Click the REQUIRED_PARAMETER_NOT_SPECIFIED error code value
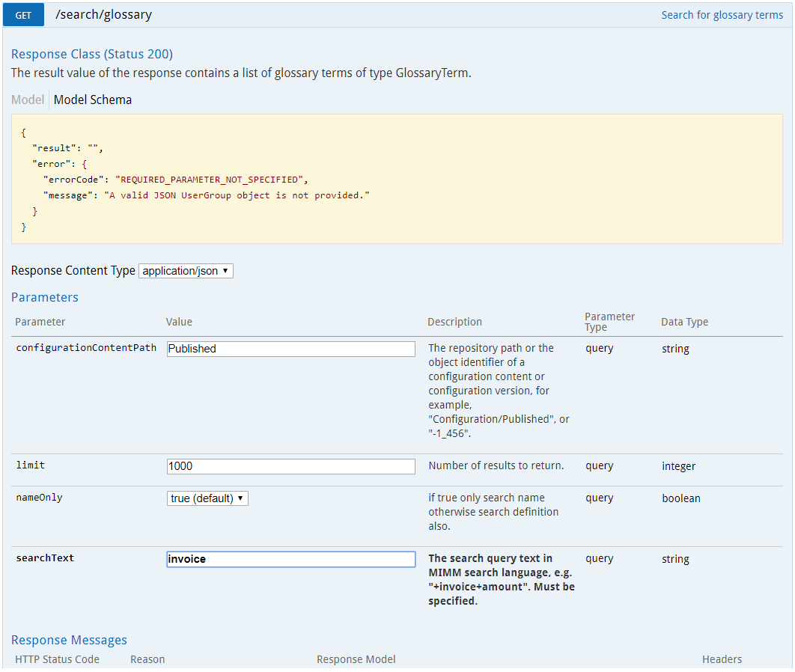Image resolution: width=795 pixels, height=672 pixels. pos(210,180)
